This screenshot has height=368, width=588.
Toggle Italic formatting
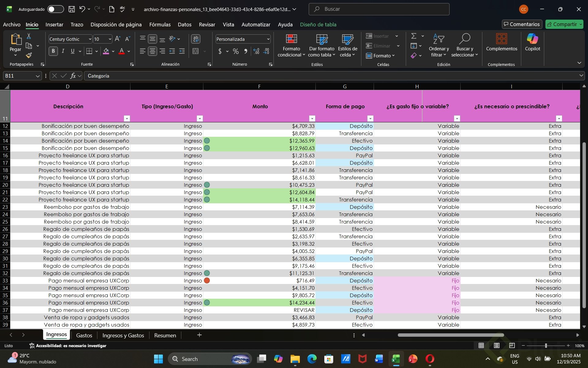(63, 51)
